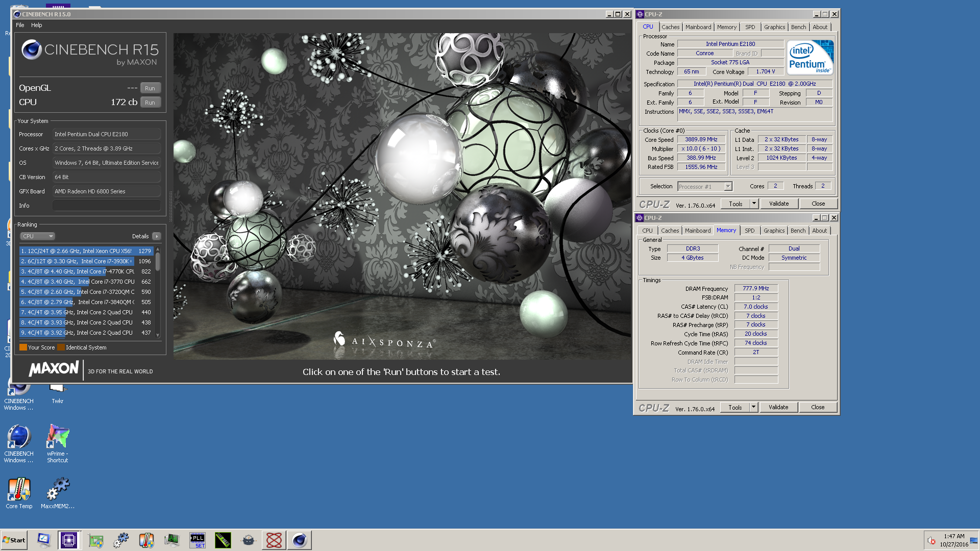Run the CPU benchmark

click(150, 102)
